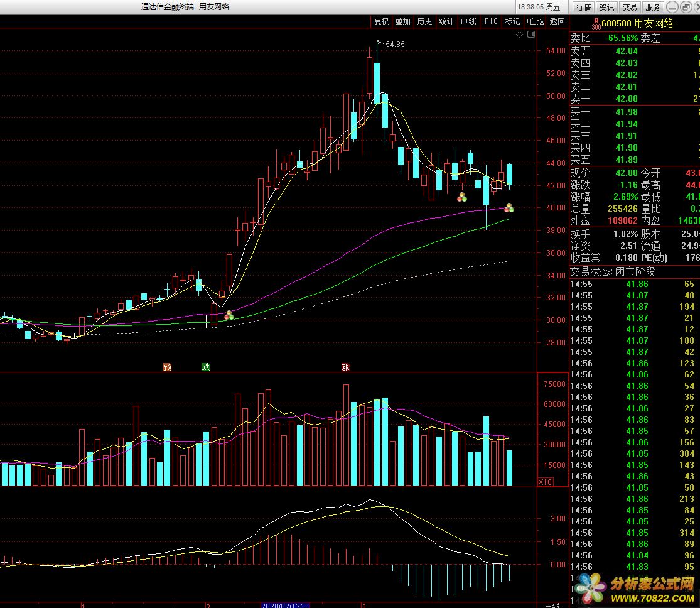Click the X10 volume scale label
The height and width of the screenshot is (608, 700).
[546, 482]
